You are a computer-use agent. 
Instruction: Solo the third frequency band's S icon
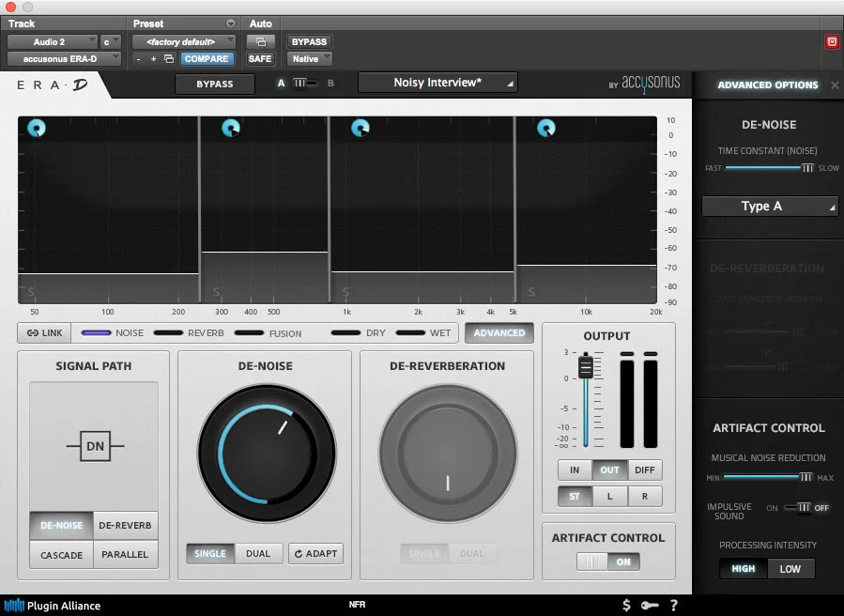pyautogui.click(x=345, y=292)
